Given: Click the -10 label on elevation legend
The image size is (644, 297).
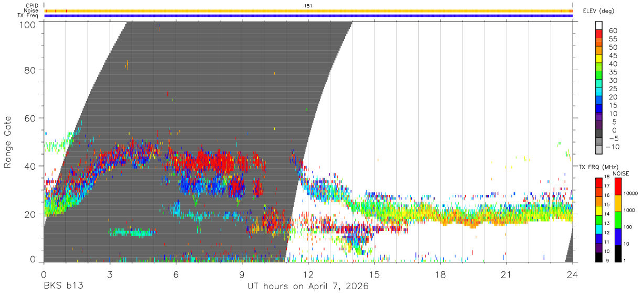Looking at the screenshot, I should click(x=611, y=147).
